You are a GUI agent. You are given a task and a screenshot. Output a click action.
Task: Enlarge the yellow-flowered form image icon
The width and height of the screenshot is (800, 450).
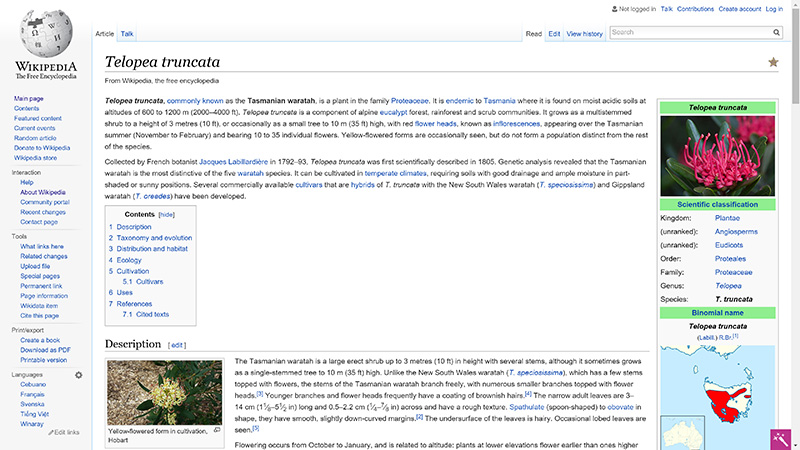pyautogui.click(x=217, y=431)
